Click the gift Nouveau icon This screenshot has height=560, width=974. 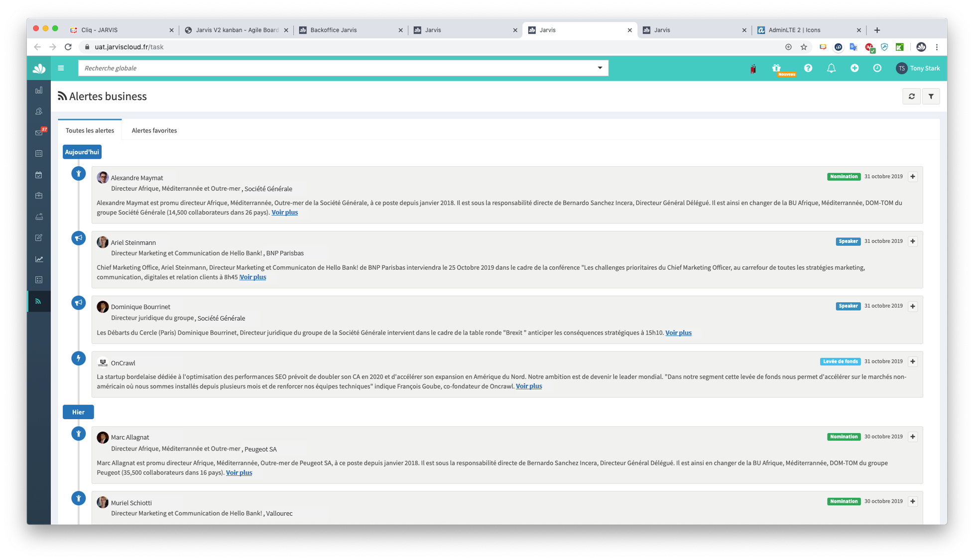pos(776,68)
